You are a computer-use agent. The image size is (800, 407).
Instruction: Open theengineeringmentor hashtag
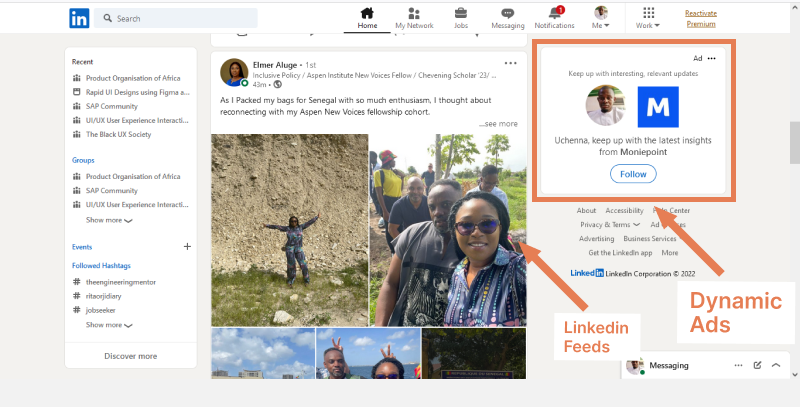(121, 282)
